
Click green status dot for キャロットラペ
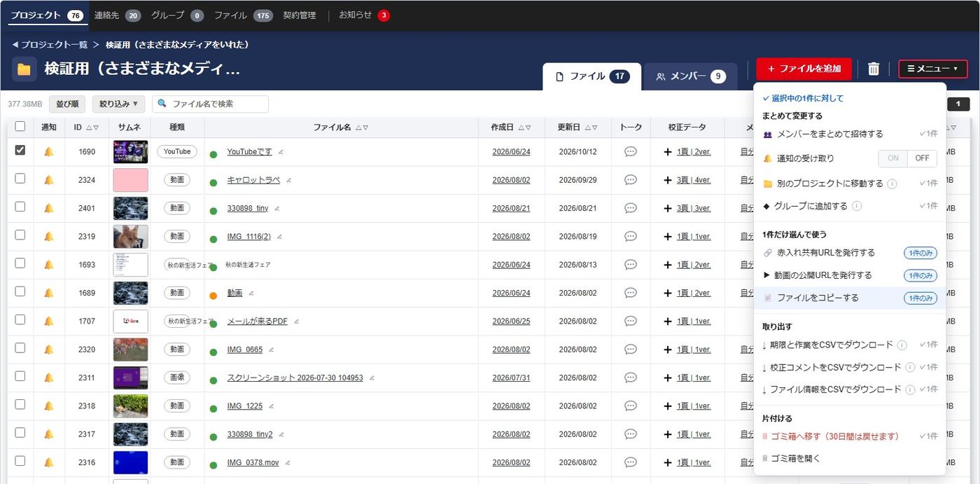pos(213,183)
